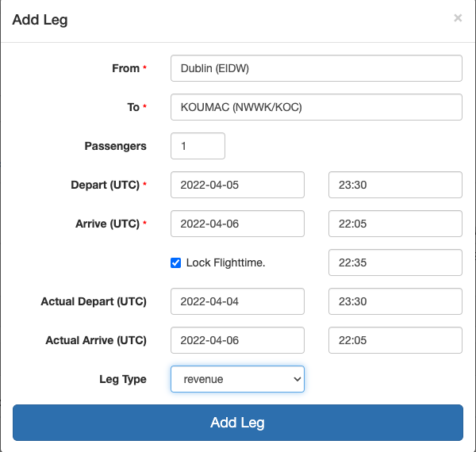Viewport: 476px width, 452px height.
Task: Click the To field with KOUMAC
Action: pyautogui.click(x=316, y=107)
